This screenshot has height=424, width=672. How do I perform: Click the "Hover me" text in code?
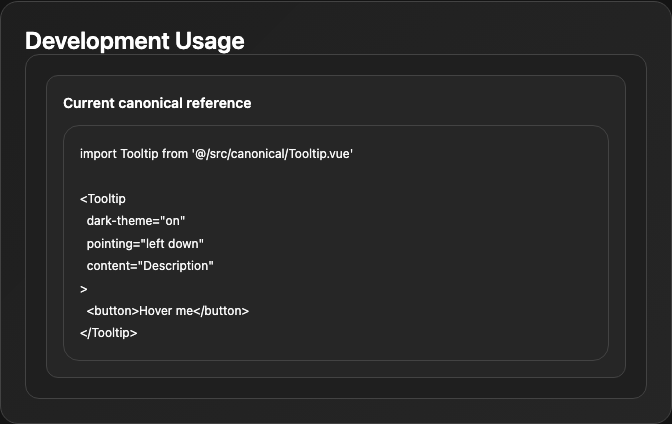coord(166,311)
